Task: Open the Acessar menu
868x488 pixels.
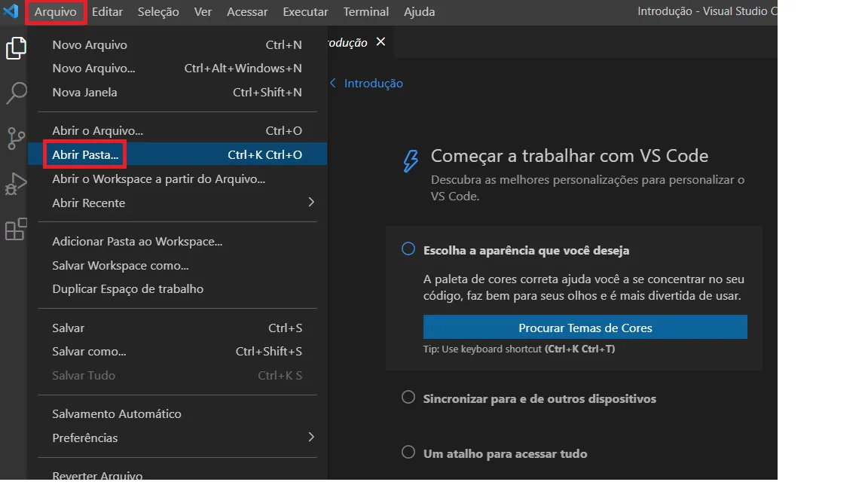Action: tap(247, 11)
